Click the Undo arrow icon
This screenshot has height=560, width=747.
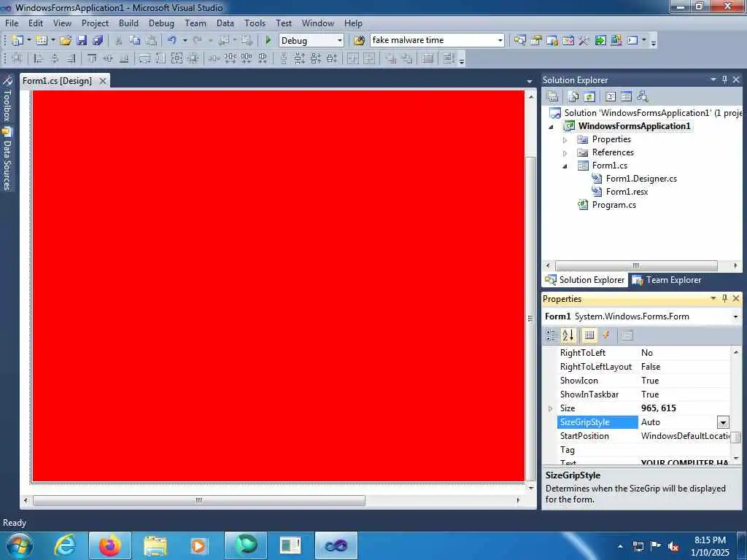pyautogui.click(x=172, y=41)
